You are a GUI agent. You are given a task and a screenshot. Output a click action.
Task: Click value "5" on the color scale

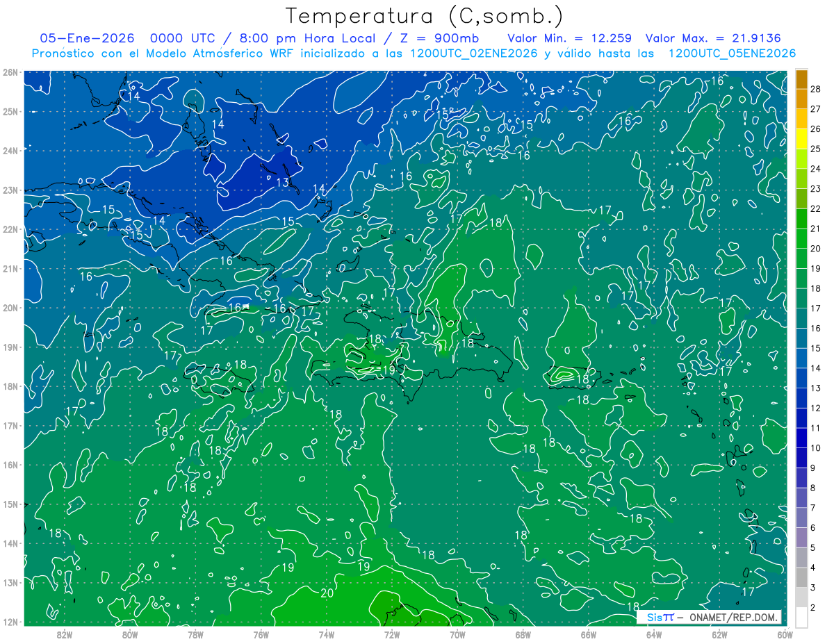[812, 547]
